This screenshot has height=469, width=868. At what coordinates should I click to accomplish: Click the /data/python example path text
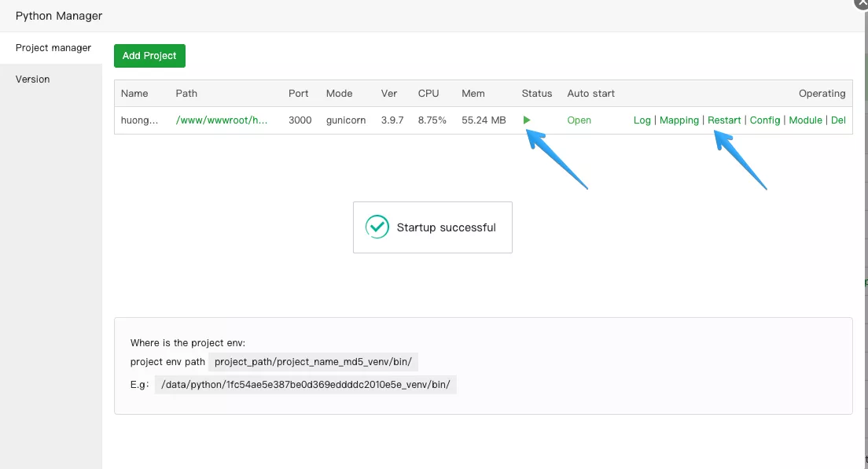click(305, 385)
